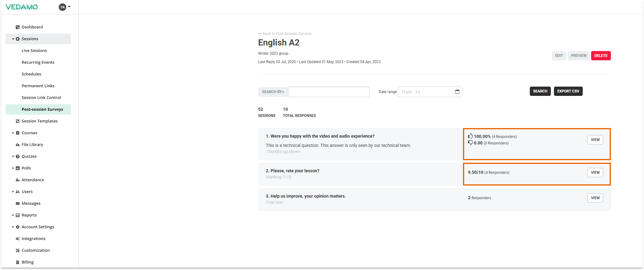This screenshot has height=270, width=644.
Task: Open Permanent Links
Action: pyautogui.click(x=38, y=86)
